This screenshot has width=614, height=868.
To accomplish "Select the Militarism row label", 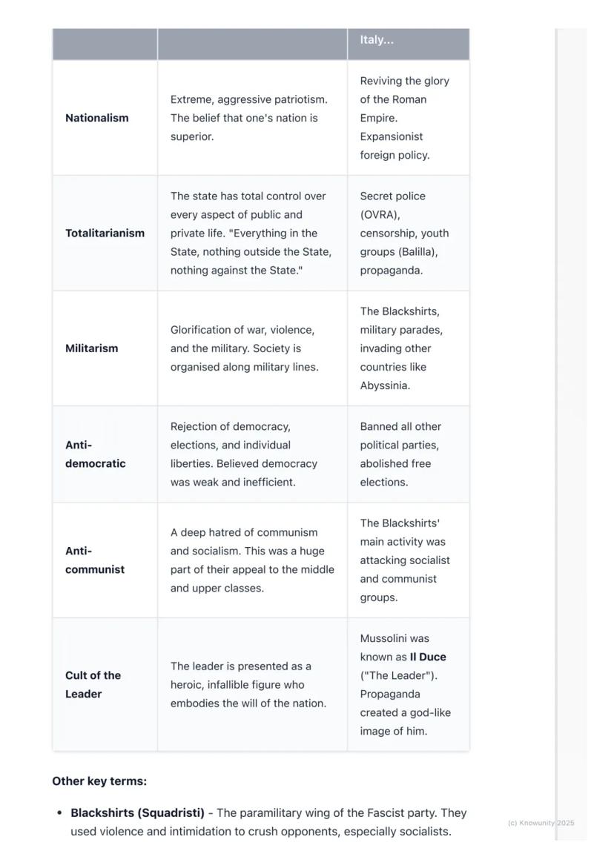I will point(91,348).
